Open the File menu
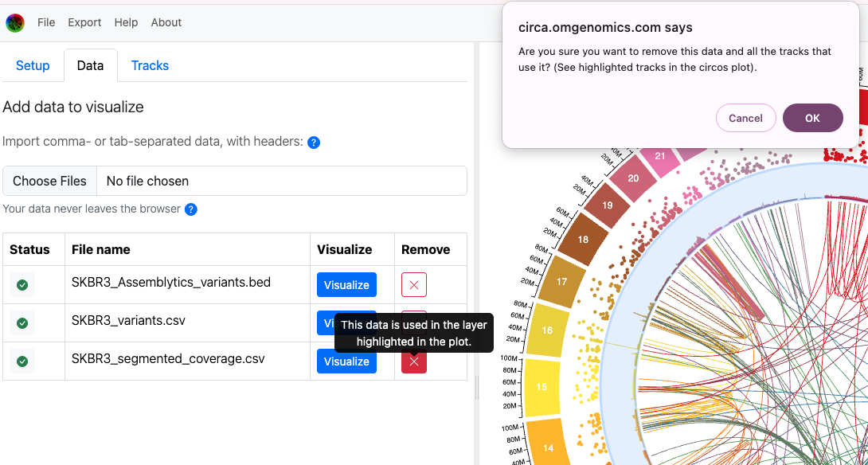Image resolution: width=868 pixels, height=465 pixels. [x=46, y=22]
